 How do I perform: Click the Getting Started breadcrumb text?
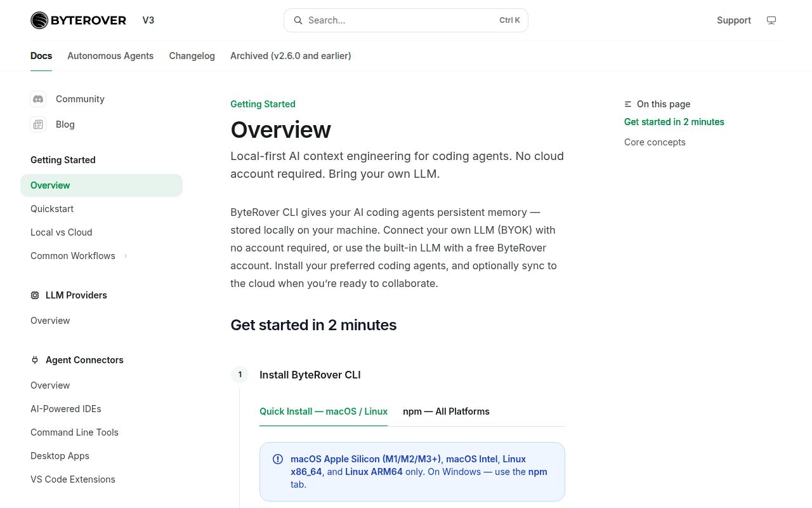pos(263,104)
